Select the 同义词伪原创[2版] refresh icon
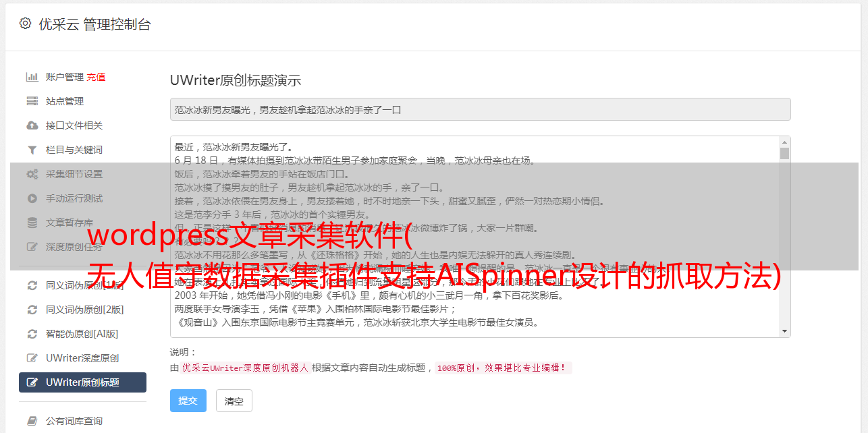The image size is (868, 433). (32, 310)
